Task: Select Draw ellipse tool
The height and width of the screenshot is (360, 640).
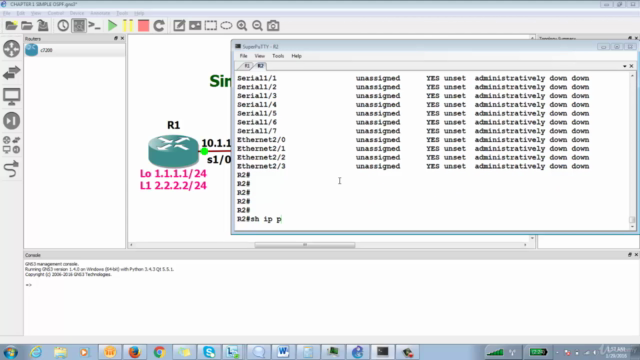Action: 226,26
